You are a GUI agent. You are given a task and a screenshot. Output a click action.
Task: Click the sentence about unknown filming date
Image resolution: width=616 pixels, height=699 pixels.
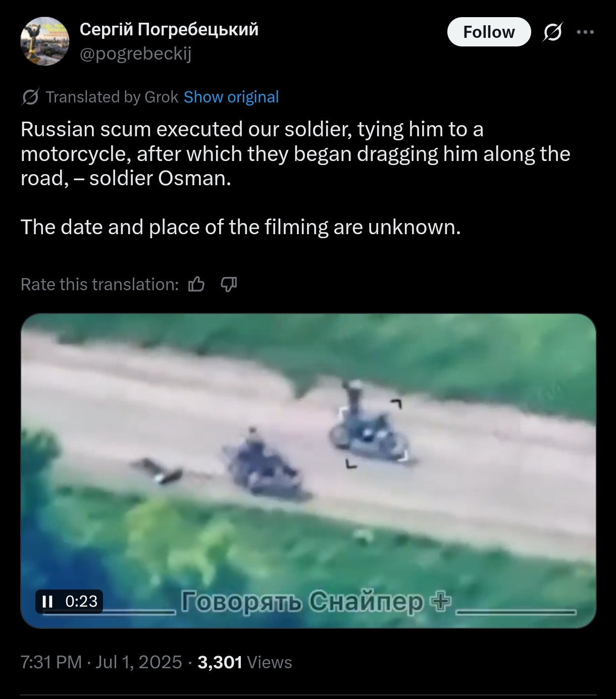click(241, 227)
